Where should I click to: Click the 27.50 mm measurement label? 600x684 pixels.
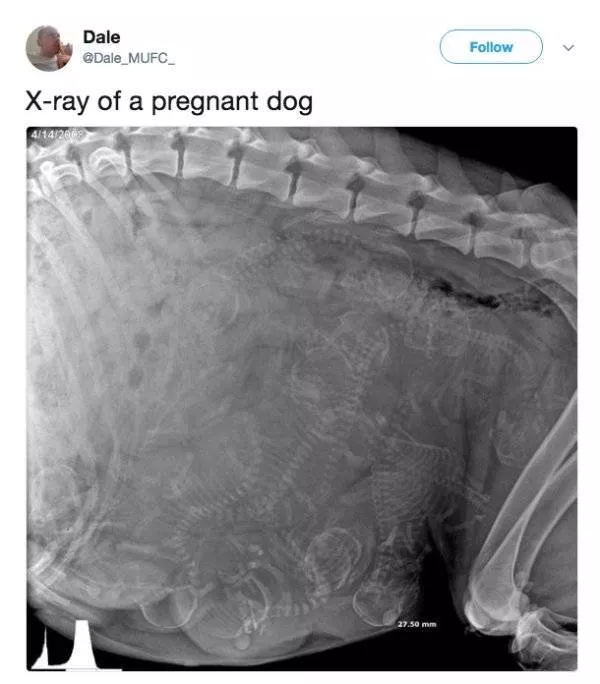pyautogui.click(x=417, y=624)
